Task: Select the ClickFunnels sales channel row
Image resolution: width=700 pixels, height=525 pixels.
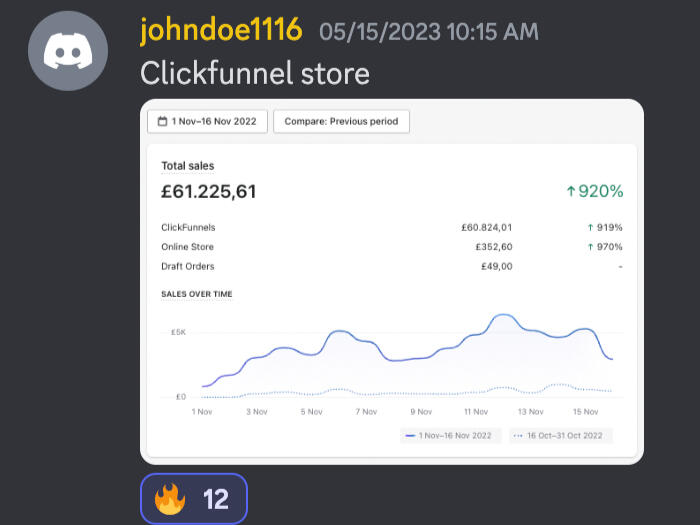Action: tap(188, 227)
